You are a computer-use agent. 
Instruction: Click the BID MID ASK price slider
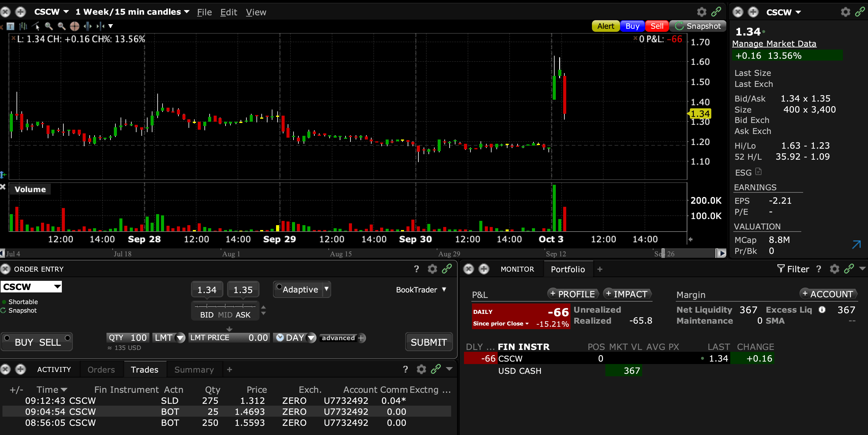pos(225,306)
